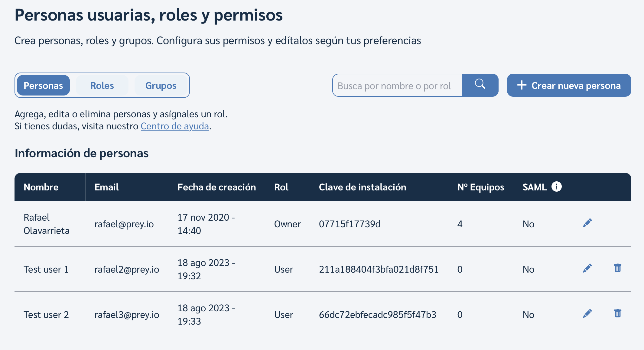This screenshot has height=350, width=644.
Task: Click the Información de personas heading
Action: coord(82,153)
